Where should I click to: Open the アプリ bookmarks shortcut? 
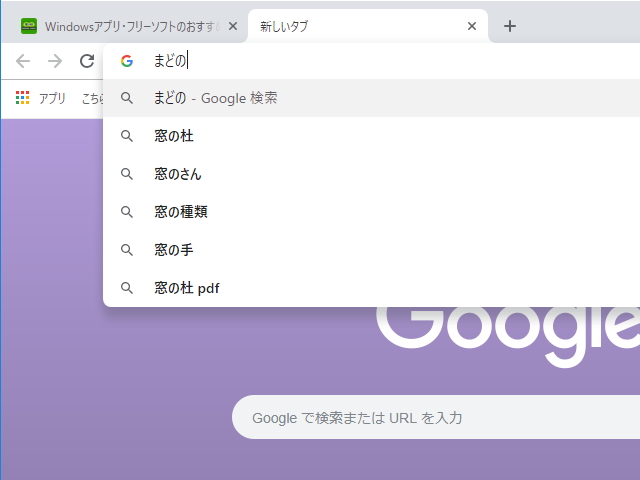pos(41,98)
